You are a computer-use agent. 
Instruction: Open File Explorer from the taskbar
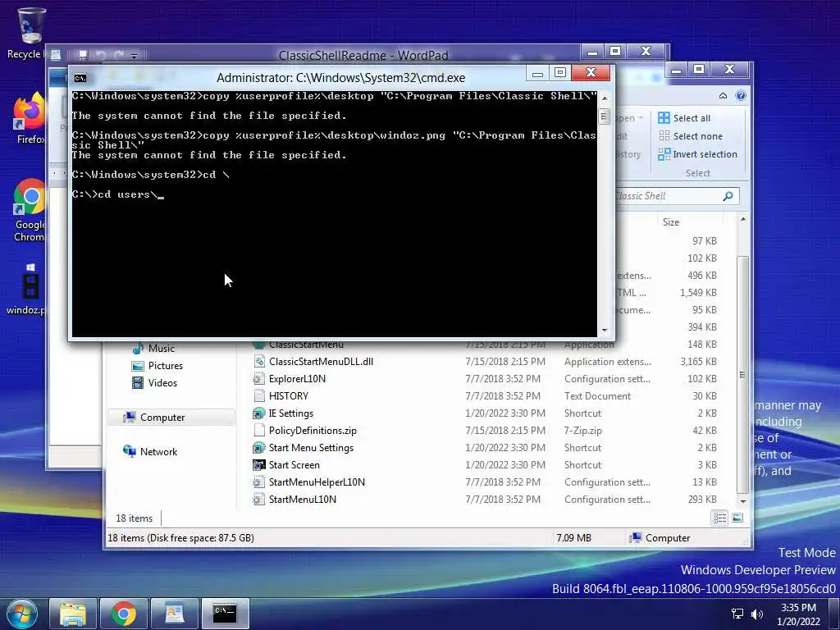coord(73,614)
